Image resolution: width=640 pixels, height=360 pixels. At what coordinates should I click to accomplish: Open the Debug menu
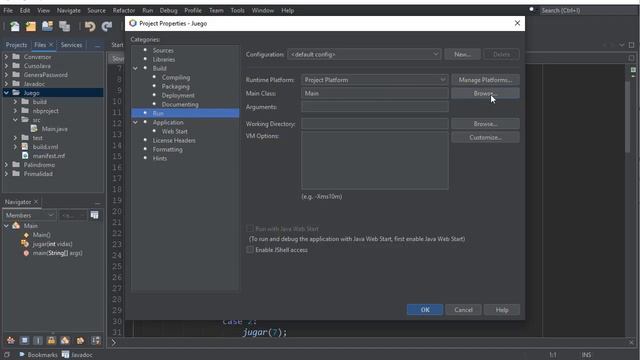point(168,10)
